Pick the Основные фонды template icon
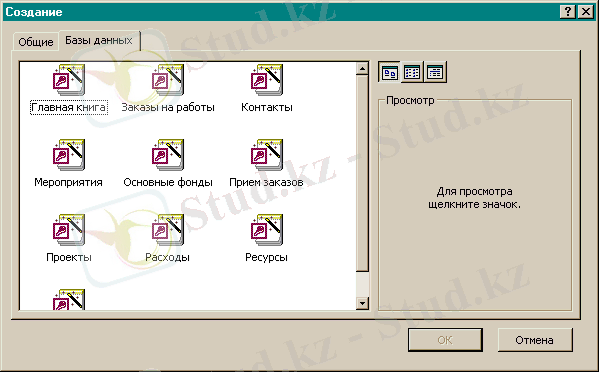Image resolution: width=599 pixels, height=372 pixels. (x=168, y=155)
